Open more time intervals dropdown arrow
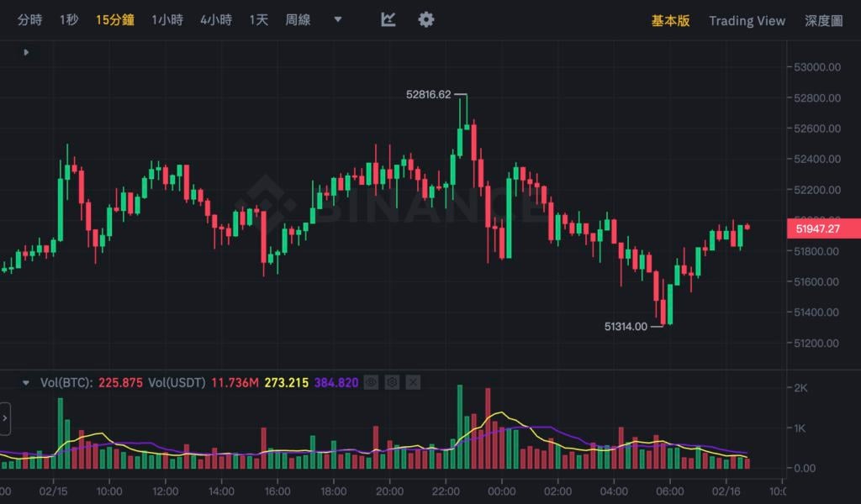This screenshot has height=504, width=861. 338,19
